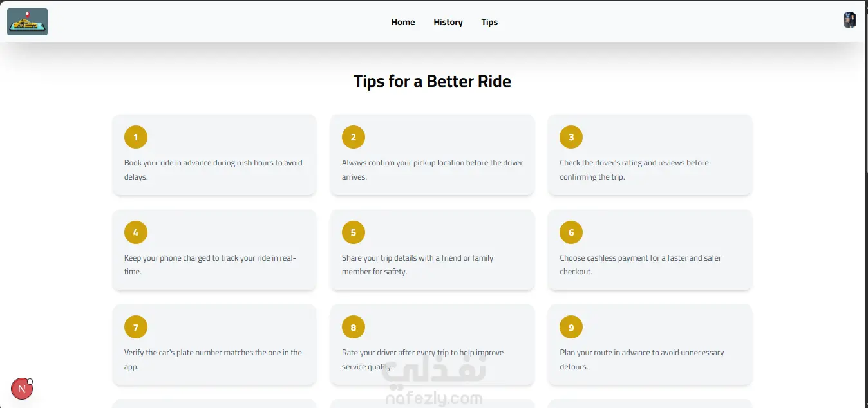Select the number 5 tip badge
Viewport: 868px width, 408px height.
(354, 232)
